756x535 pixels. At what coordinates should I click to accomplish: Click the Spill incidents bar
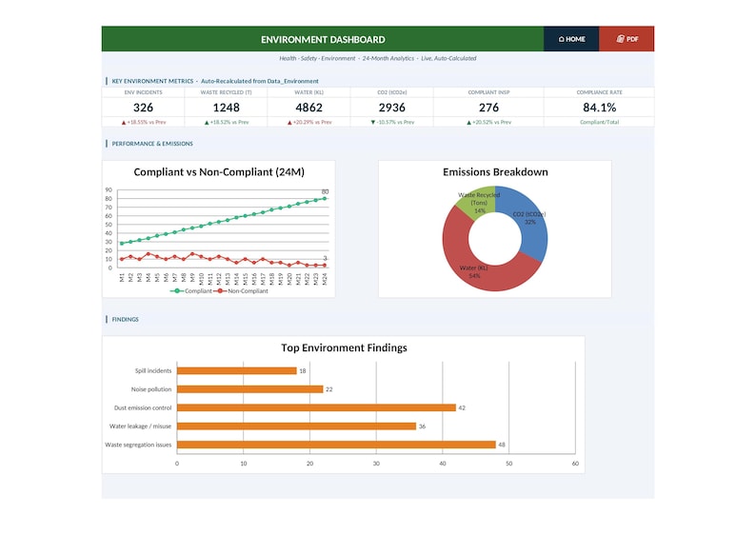pos(237,370)
